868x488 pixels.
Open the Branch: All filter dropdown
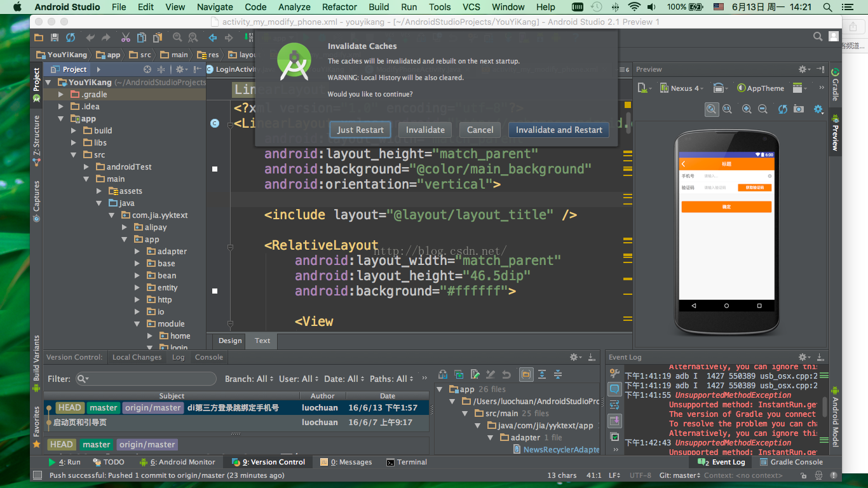[248, 379]
